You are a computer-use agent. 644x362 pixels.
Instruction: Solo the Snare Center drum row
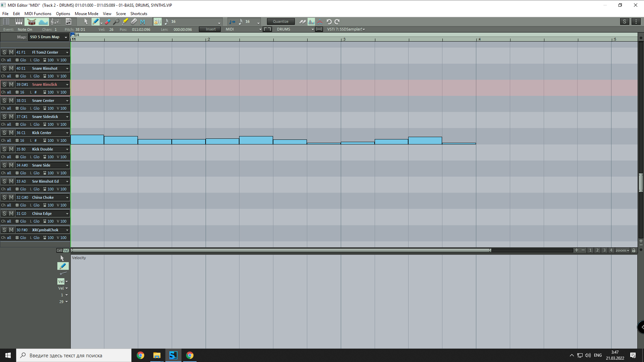pyautogui.click(x=4, y=101)
